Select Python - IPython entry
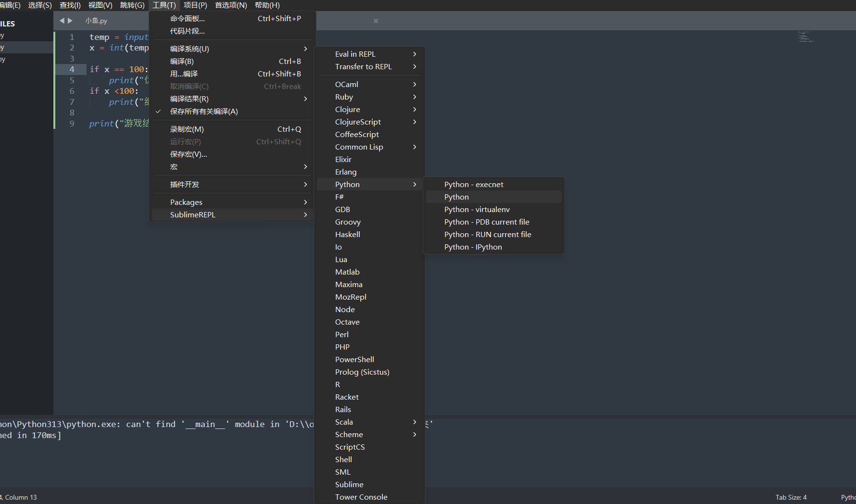The height and width of the screenshot is (504, 856). (x=493, y=247)
